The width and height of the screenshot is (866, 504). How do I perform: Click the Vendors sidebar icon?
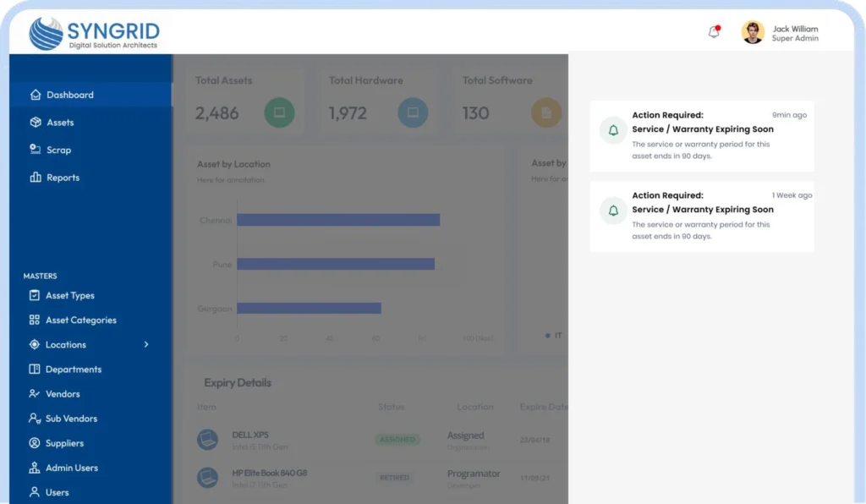34,394
